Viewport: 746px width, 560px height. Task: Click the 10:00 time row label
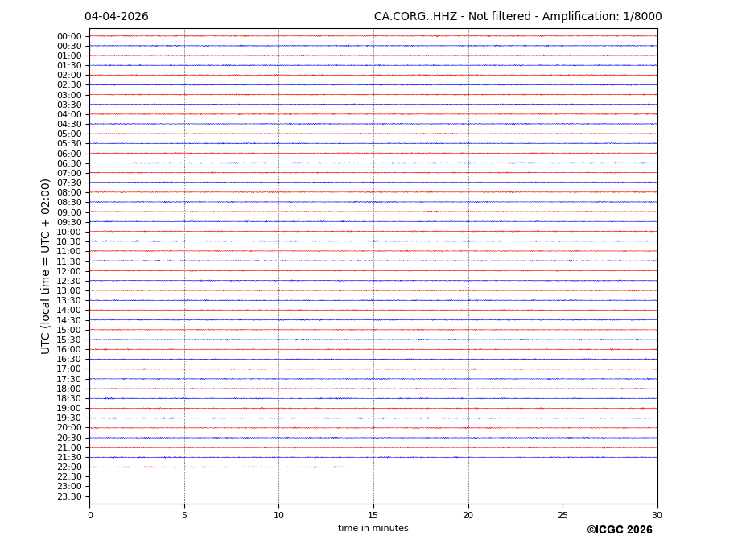point(69,232)
